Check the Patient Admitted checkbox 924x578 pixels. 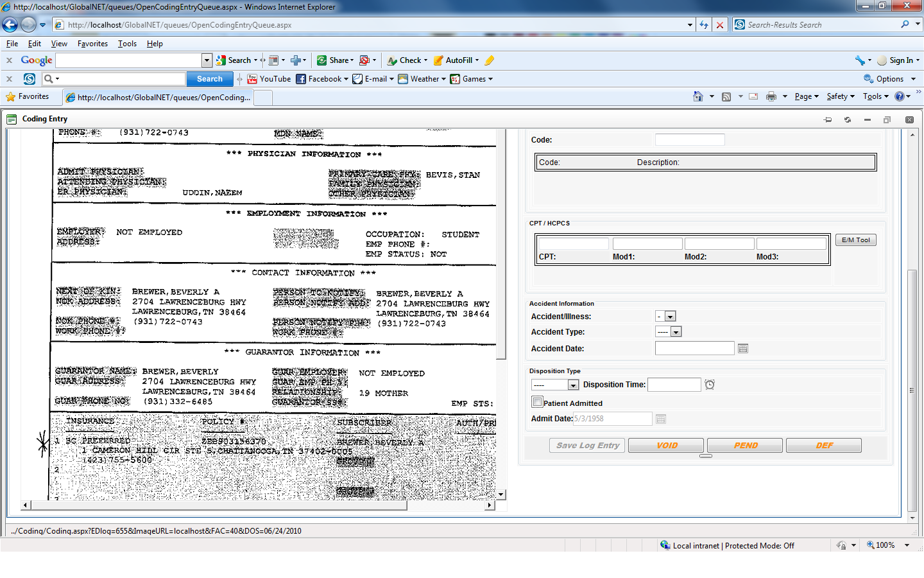coord(537,402)
